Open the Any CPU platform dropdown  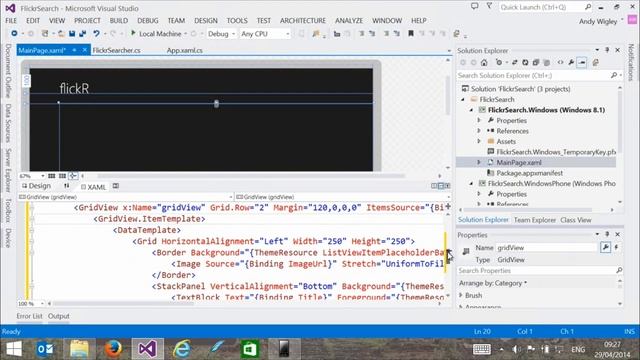[x=265, y=34]
